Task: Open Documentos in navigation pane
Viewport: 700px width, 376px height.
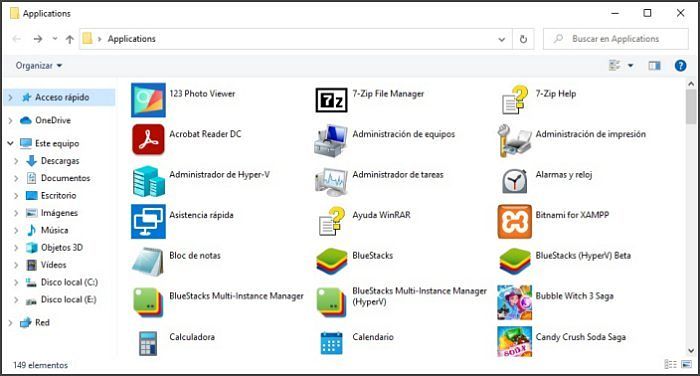Action: pyautogui.click(x=65, y=178)
